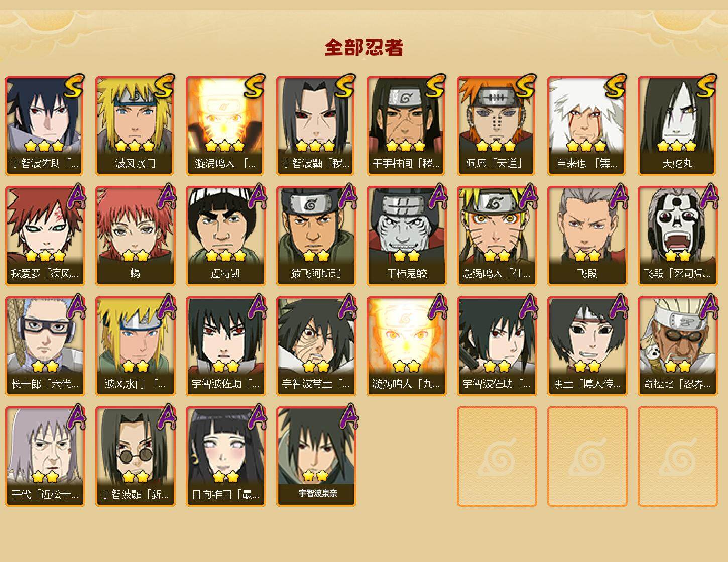
Task: Click the first empty ninja slot
Action: click(x=497, y=457)
